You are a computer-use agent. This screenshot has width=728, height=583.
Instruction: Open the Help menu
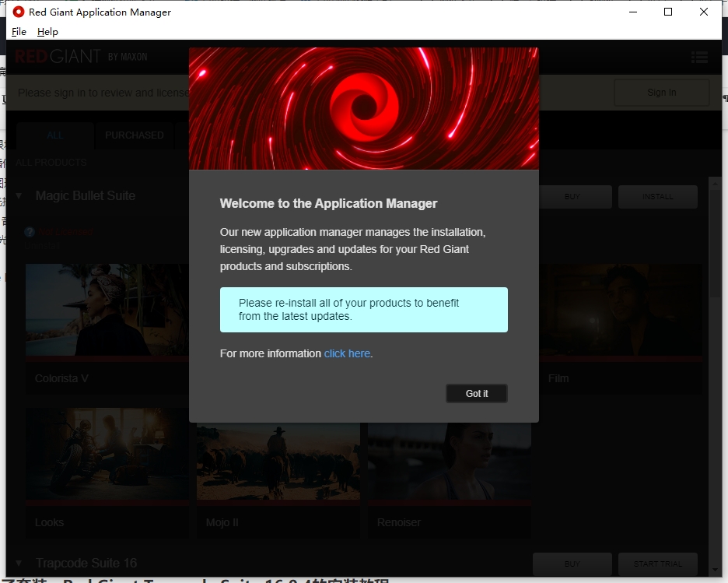(x=47, y=32)
